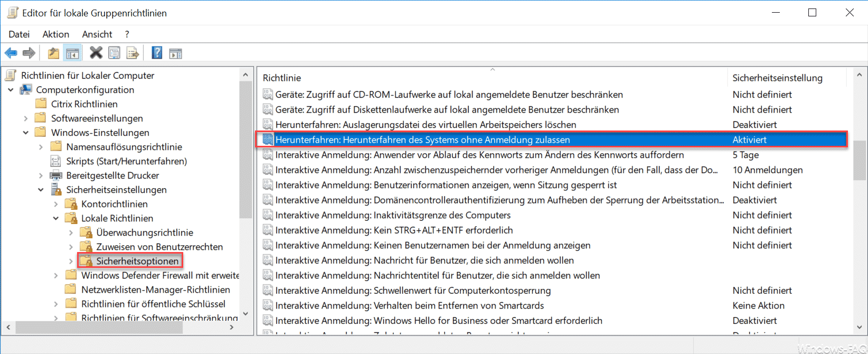Click the Richtlinien für Lokaler Computer root icon

point(11,76)
